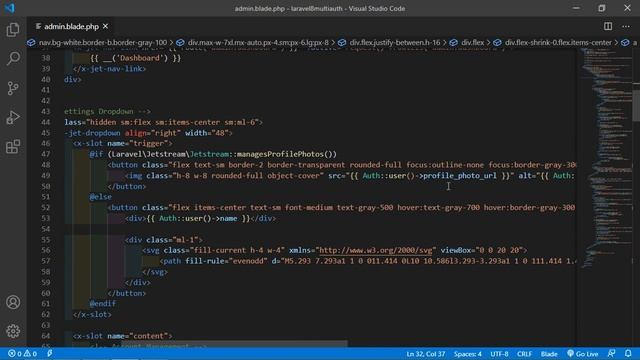
Task: Go to line via Ln 32, Col 37
Action: pos(426,354)
